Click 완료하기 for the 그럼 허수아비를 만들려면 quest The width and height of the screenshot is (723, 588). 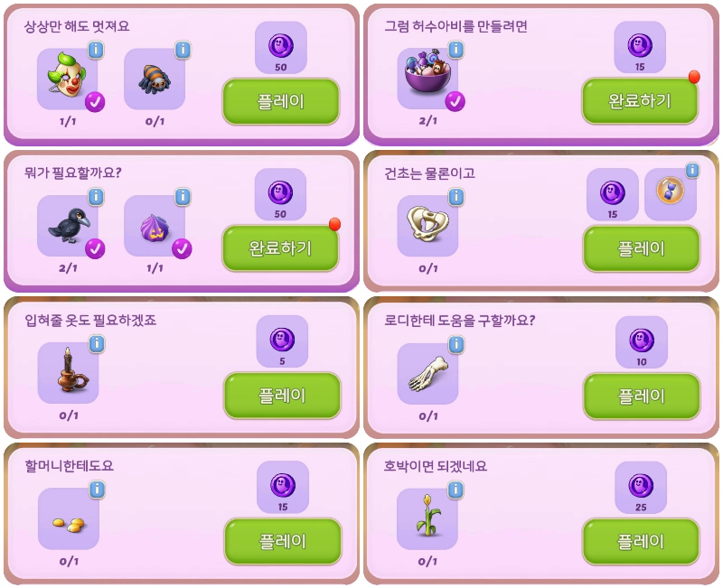(640, 100)
